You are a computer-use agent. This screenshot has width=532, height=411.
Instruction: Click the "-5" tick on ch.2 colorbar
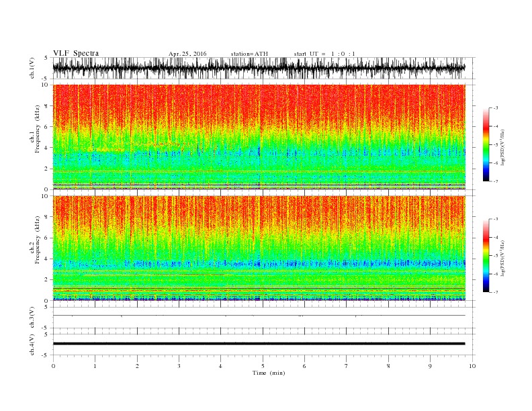(x=496, y=256)
